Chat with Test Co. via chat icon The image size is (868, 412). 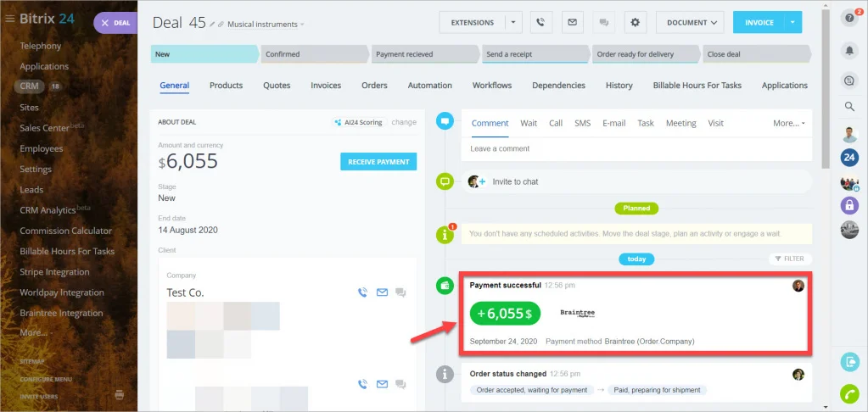point(400,292)
